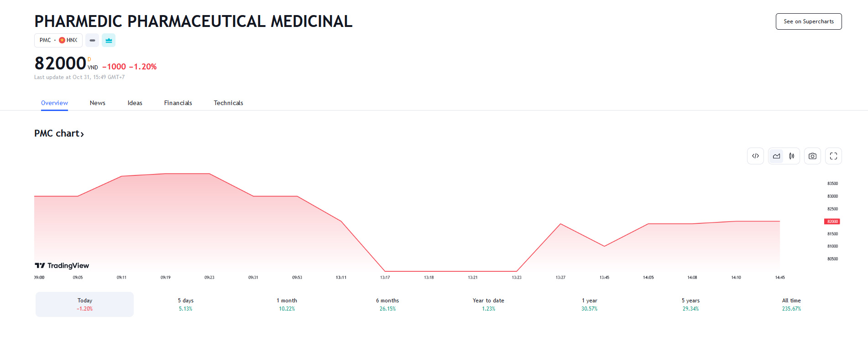Click the red 82000 price label on axis
Screen dimensions: 868x338
point(832,222)
